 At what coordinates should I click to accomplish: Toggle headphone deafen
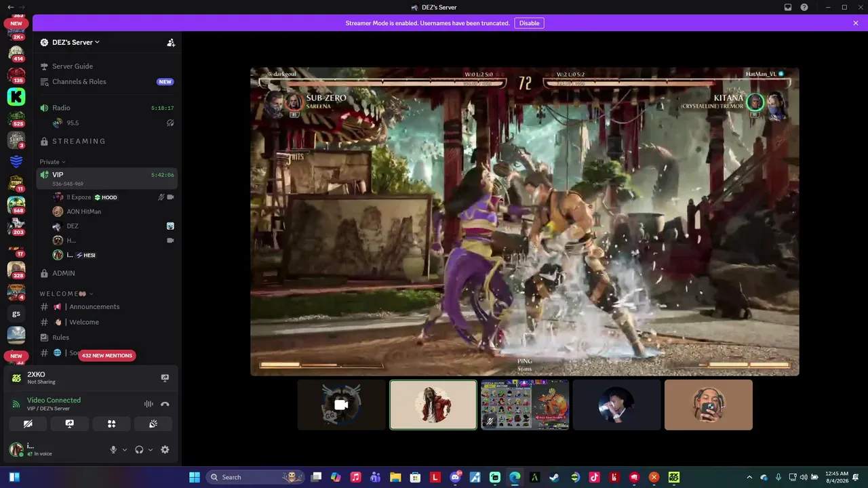coord(139,449)
